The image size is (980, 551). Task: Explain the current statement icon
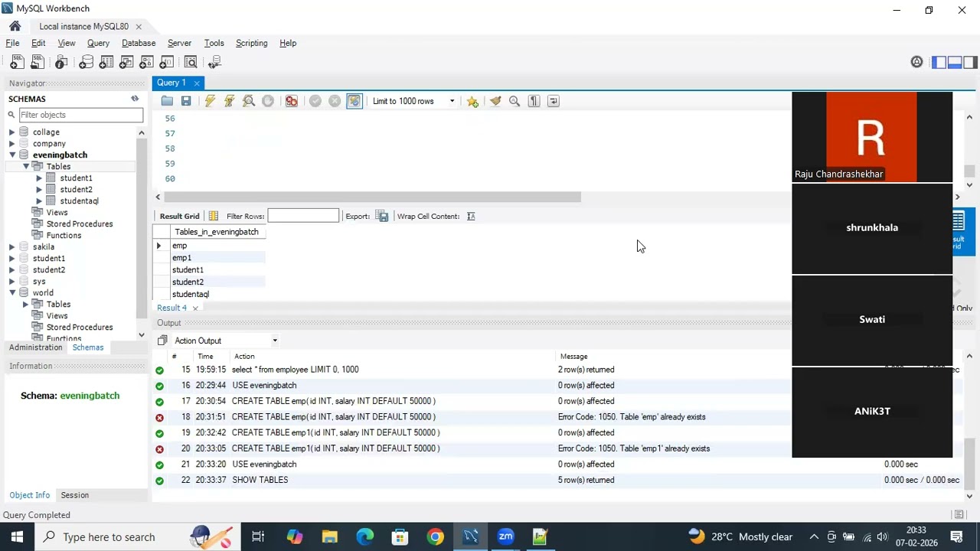pyautogui.click(x=249, y=101)
